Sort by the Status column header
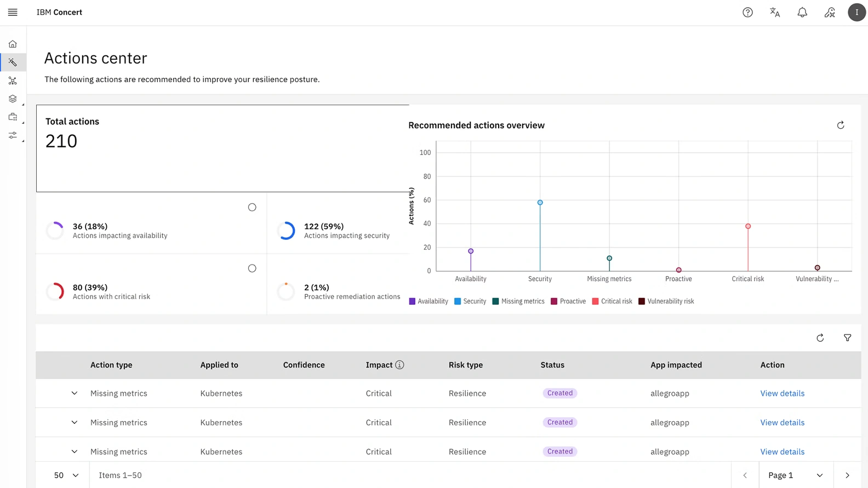Viewport: 868px width, 488px height. pos(552,365)
